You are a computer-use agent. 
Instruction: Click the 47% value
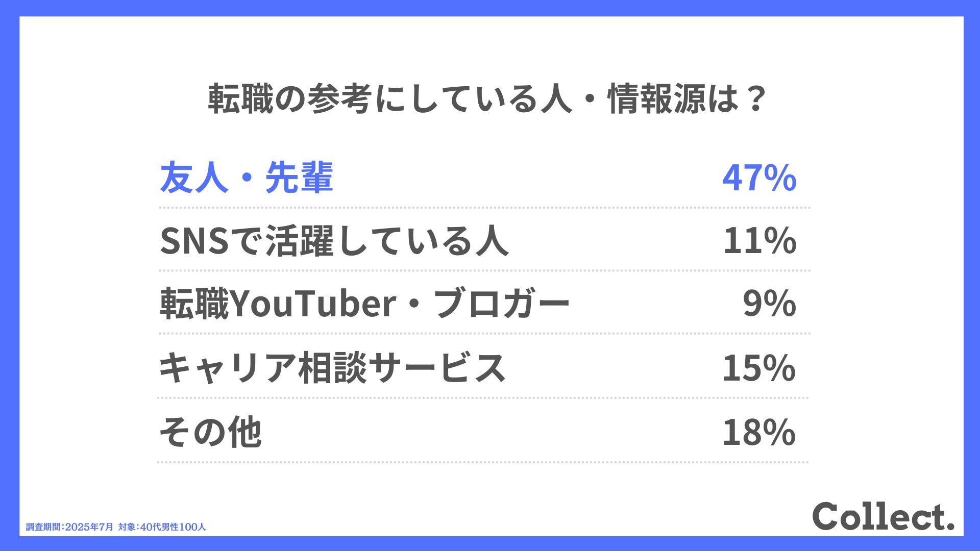click(x=759, y=178)
